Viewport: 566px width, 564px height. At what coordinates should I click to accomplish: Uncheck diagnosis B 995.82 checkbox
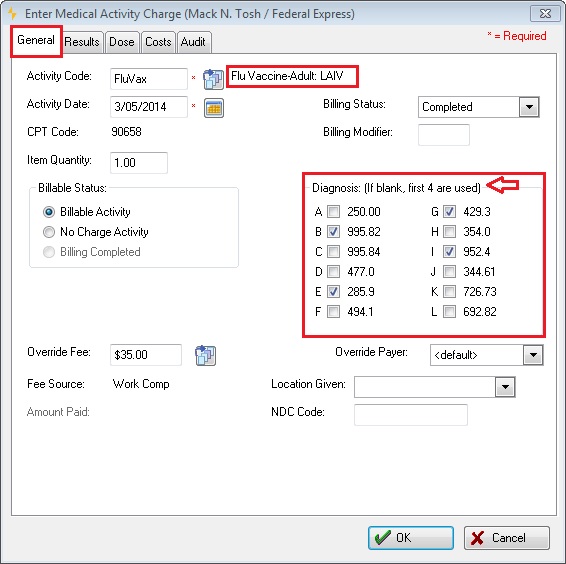[333, 231]
